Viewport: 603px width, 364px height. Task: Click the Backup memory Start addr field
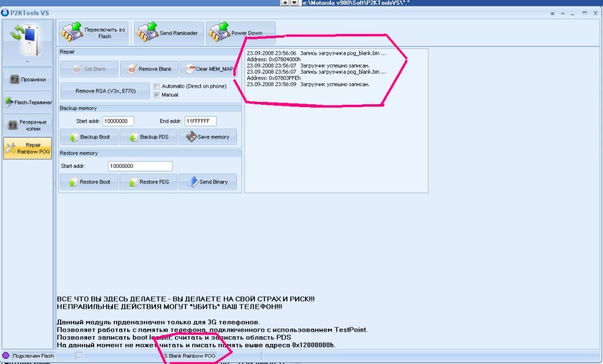pos(118,121)
